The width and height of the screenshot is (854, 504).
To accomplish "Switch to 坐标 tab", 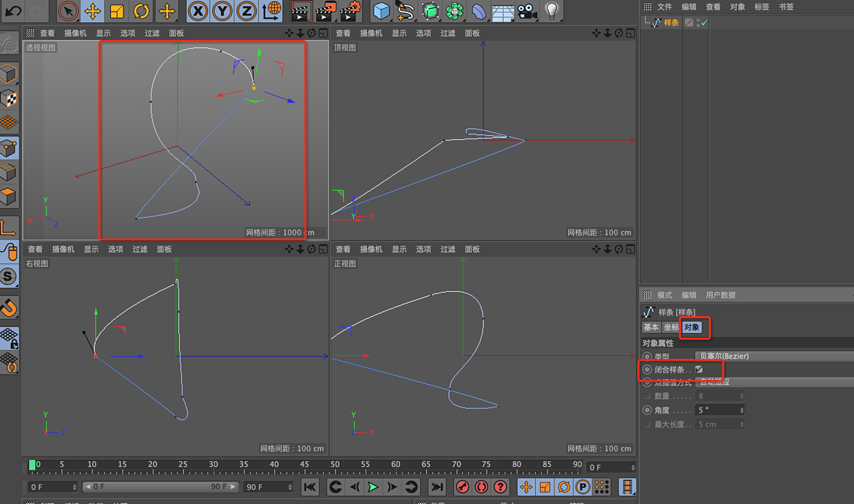I will coord(671,327).
